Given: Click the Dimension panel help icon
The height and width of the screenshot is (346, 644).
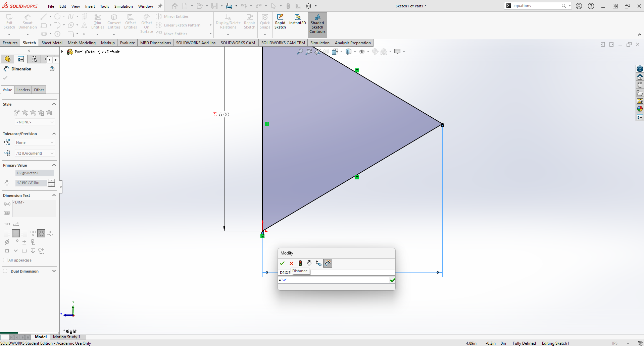Looking at the screenshot, I should (52, 69).
